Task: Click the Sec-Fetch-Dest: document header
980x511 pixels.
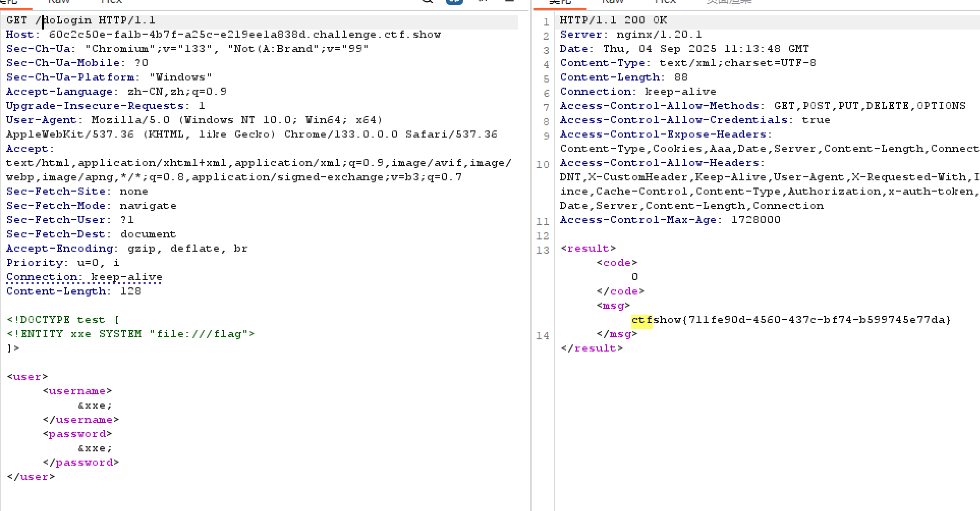Action: [x=91, y=234]
